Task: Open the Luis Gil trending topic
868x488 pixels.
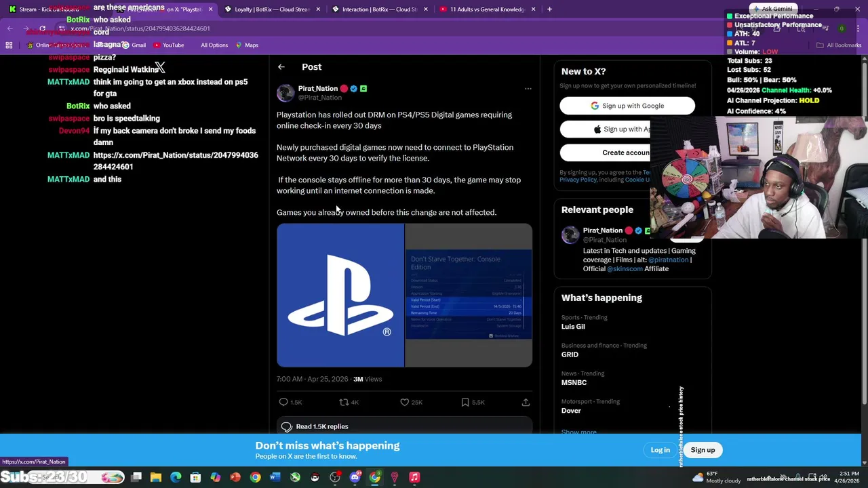Action: pos(573,327)
